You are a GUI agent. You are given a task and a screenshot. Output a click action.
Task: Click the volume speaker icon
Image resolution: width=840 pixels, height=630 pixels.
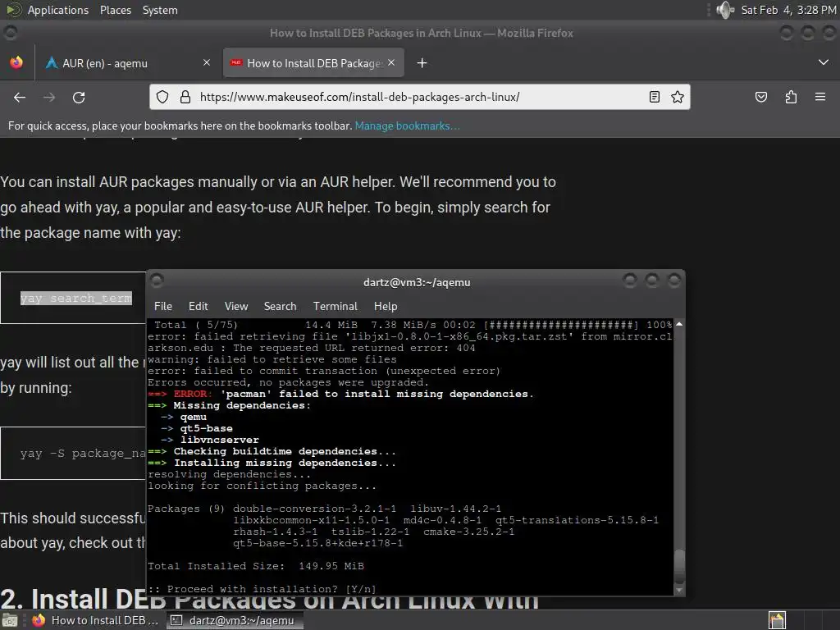725,10
